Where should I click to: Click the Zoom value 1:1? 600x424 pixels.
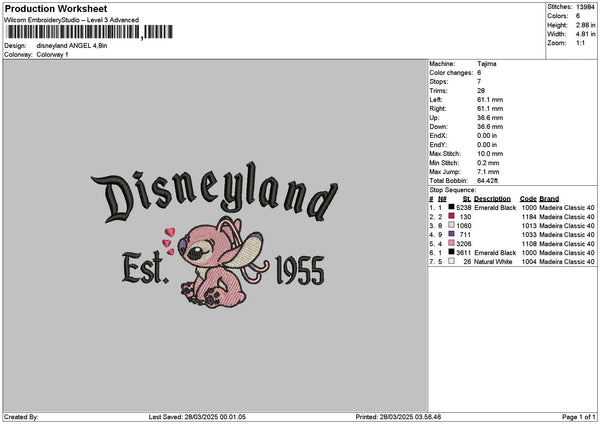pos(580,43)
